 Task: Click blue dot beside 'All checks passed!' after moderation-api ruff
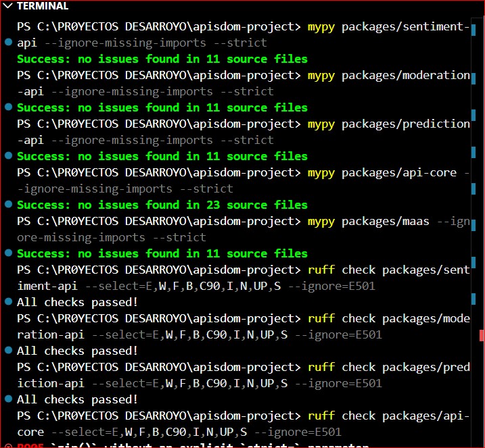(9, 350)
